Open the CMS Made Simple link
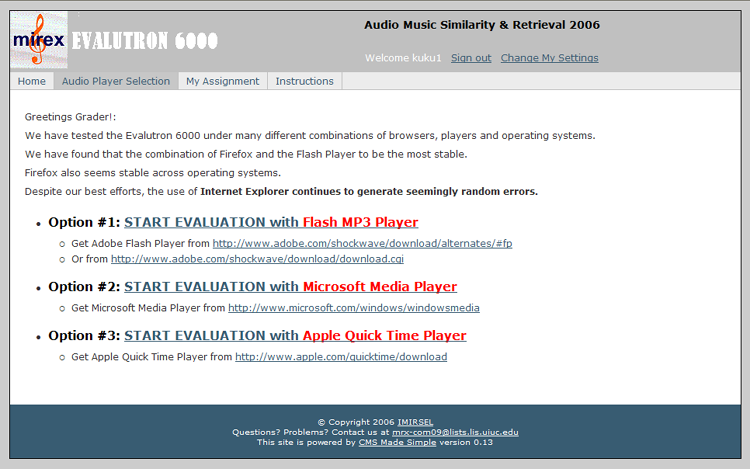 [397, 442]
